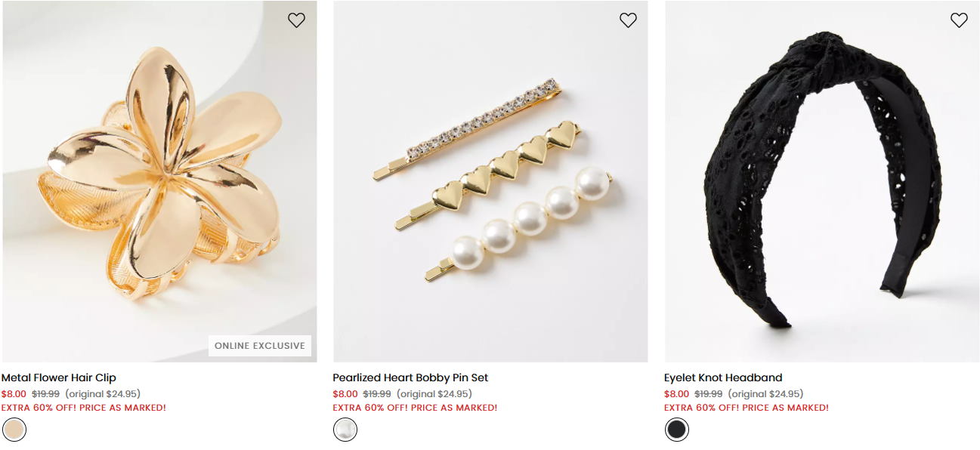The width and height of the screenshot is (980, 450).
Task: Choose the pearl white swatch under the bobby pins
Action: click(x=345, y=430)
